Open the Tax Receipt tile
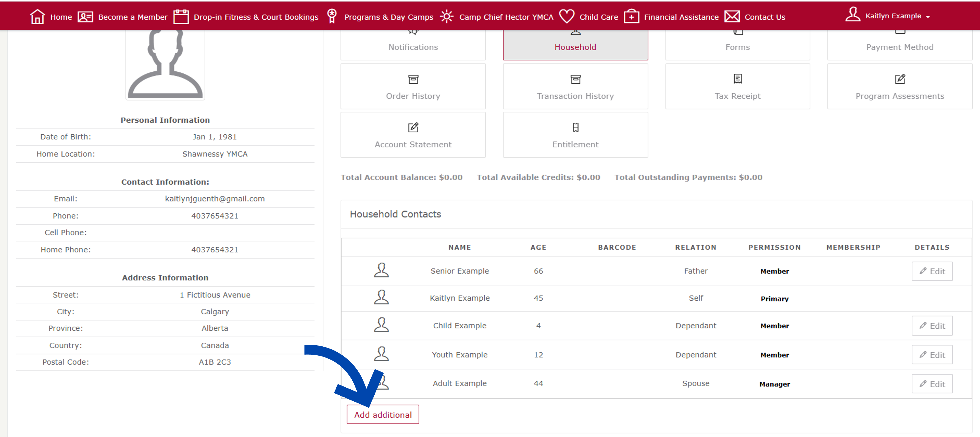This screenshot has width=980, height=437. click(x=737, y=87)
